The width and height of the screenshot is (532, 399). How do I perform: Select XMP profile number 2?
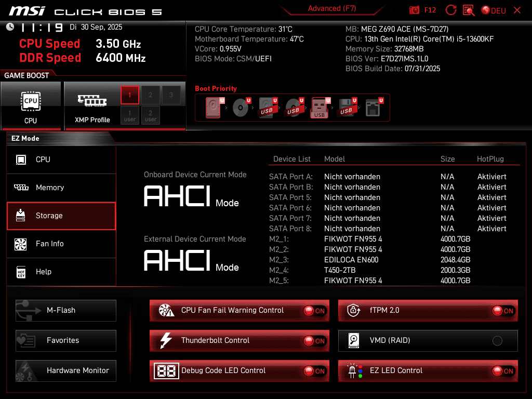150,95
